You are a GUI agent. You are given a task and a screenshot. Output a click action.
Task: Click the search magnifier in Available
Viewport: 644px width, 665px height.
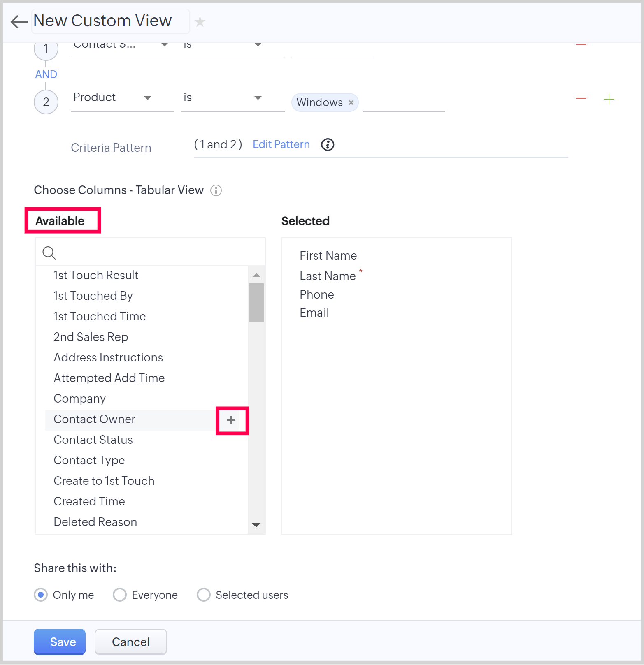click(49, 253)
